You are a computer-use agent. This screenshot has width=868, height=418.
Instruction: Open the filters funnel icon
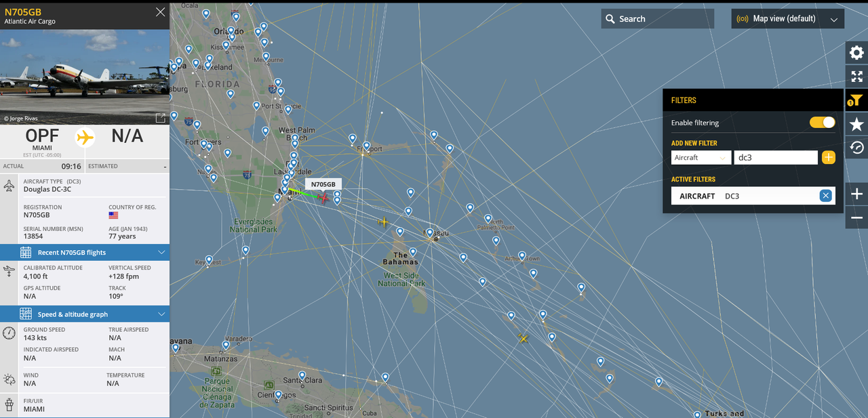856,100
